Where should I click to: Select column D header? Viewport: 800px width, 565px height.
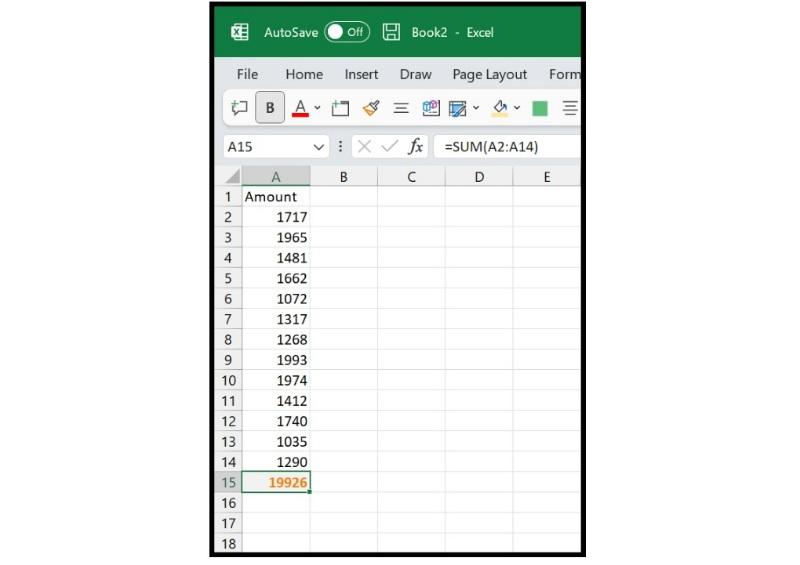pyautogui.click(x=479, y=177)
